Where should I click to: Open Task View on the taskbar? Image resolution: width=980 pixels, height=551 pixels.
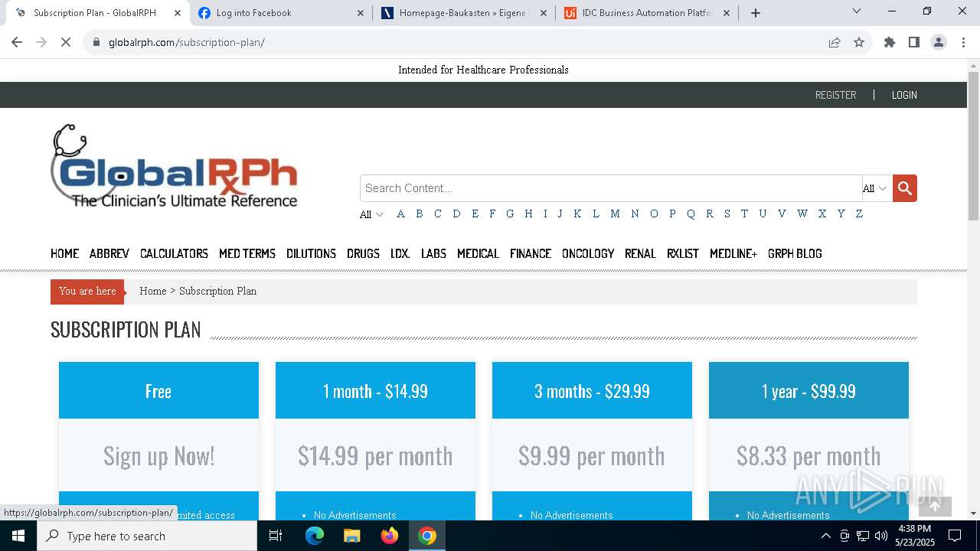276,536
